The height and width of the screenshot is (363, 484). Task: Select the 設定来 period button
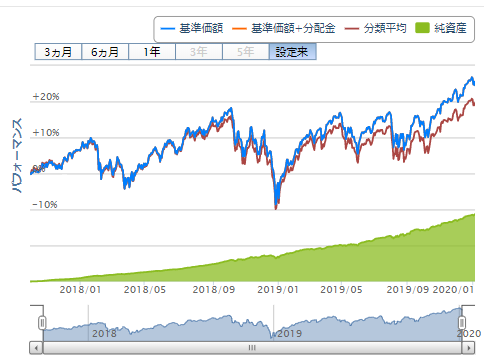(293, 52)
